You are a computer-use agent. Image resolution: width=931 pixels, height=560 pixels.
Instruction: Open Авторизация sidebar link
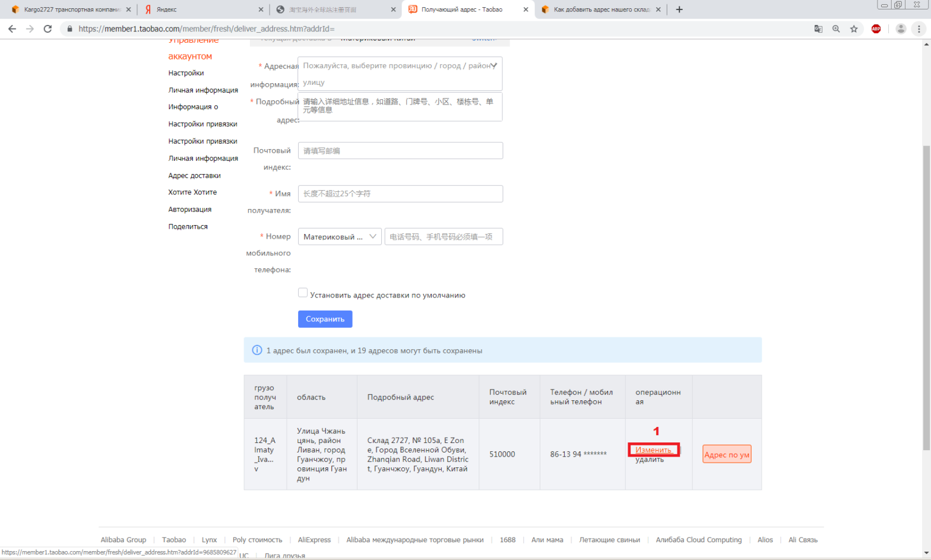189,210
